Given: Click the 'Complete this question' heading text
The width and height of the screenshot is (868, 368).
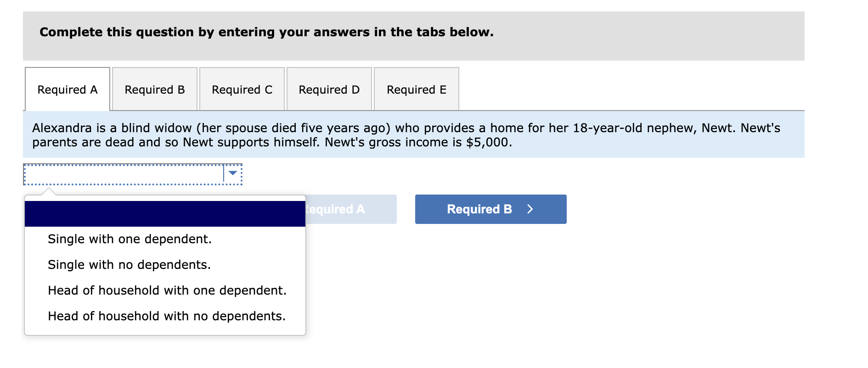Looking at the screenshot, I should pos(266,32).
